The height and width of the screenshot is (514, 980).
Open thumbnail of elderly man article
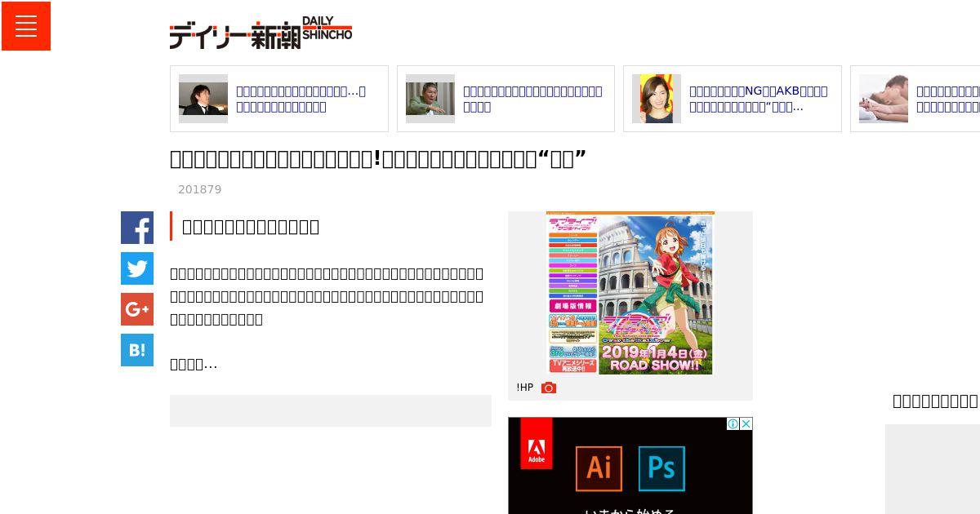pos(430,99)
